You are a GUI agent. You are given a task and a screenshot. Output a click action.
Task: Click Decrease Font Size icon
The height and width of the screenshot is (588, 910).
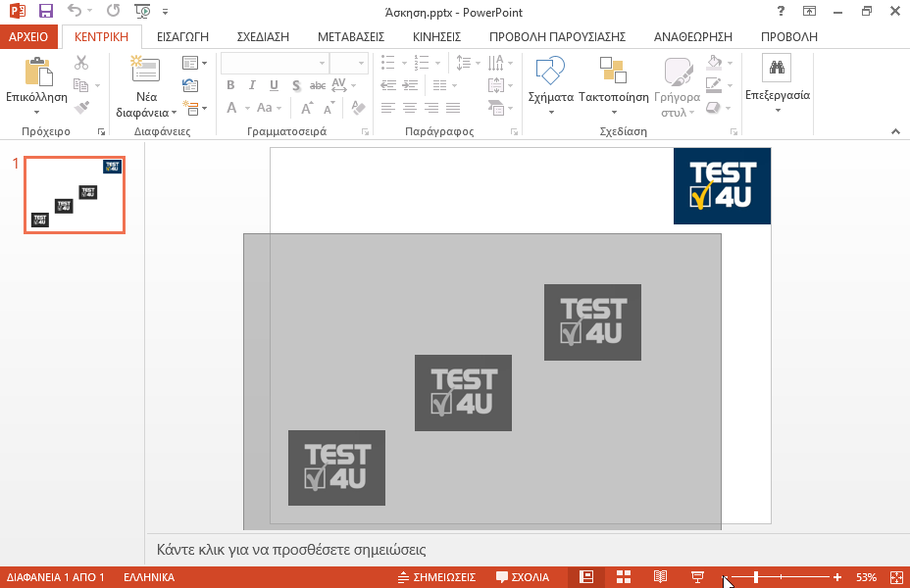(x=329, y=108)
